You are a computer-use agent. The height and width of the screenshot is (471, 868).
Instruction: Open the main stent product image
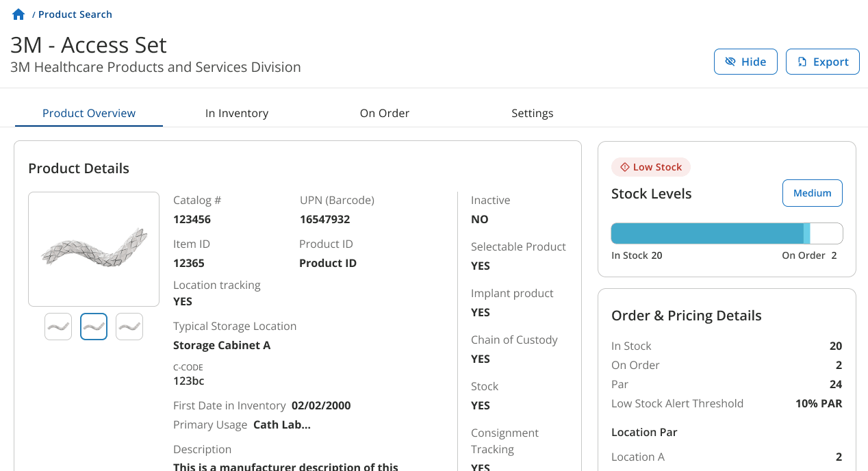94,249
